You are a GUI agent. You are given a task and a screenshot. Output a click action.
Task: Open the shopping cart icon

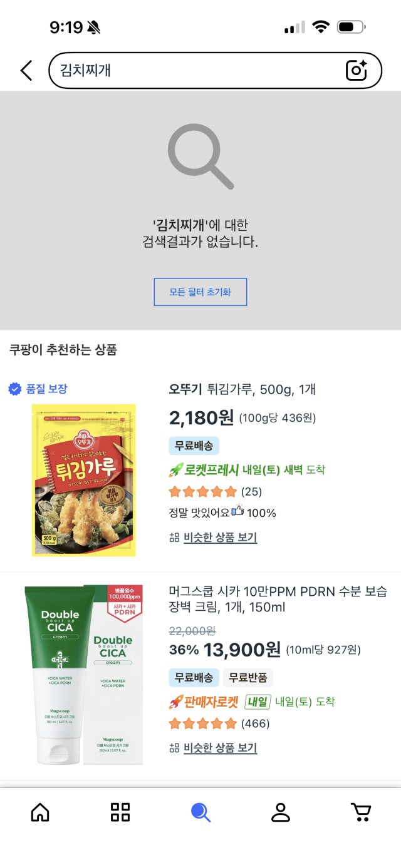coord(361,812)
